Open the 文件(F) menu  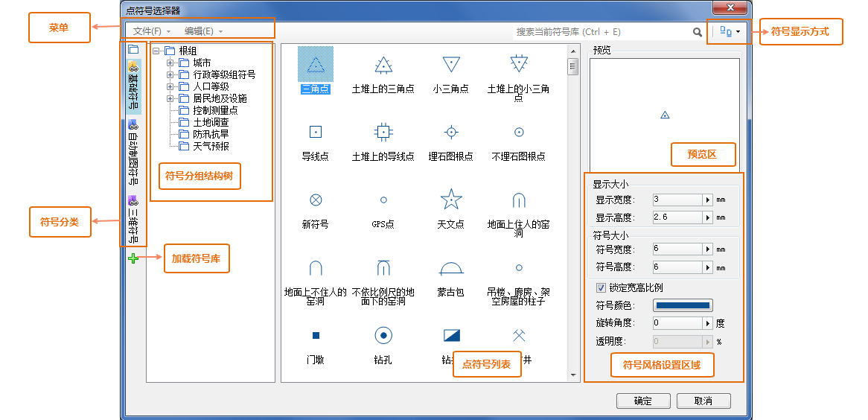point(151,31)
